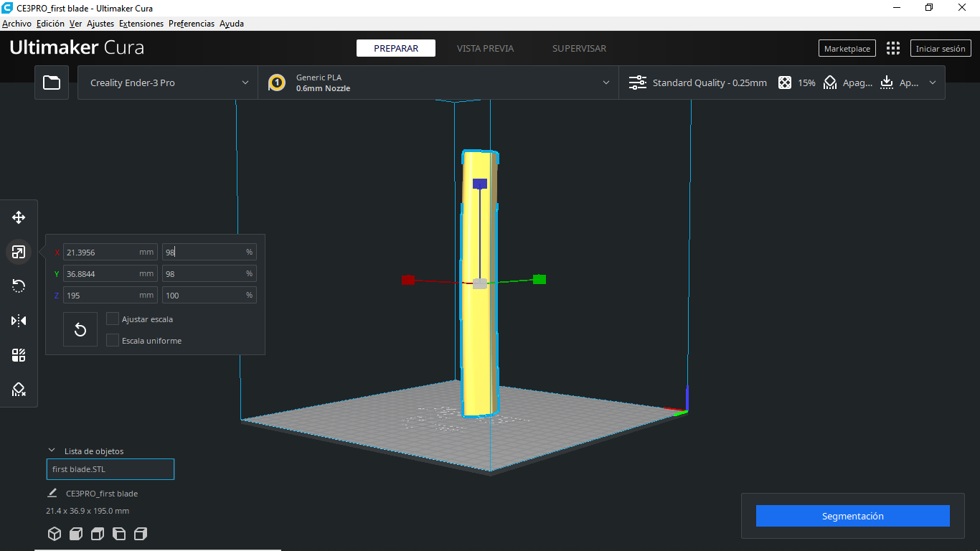This screenshot has height=551, width=980.
Task: Click the gray center uniform scale handle
Action: tap(480, 283)
